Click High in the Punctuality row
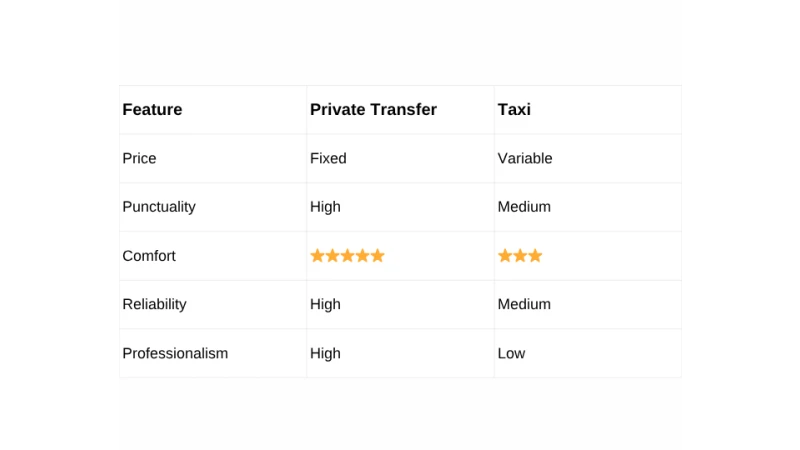This screenshot has height=450, width=800. (x=325, y=207)
